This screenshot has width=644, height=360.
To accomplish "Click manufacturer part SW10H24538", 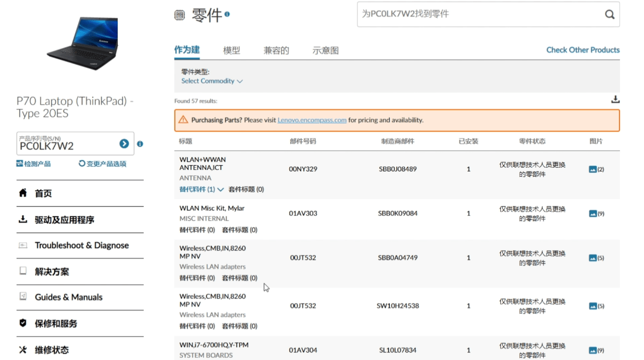I will [398, 306].
